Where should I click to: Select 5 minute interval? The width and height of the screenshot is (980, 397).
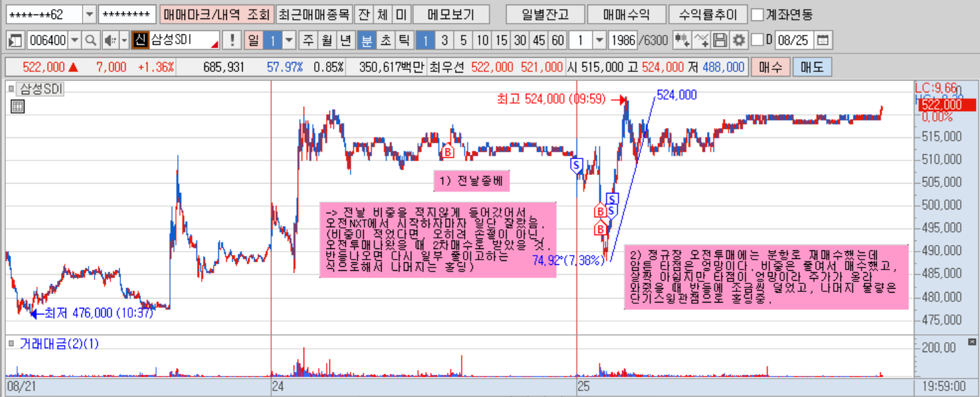pyautogui.click(x=463, y=40)
